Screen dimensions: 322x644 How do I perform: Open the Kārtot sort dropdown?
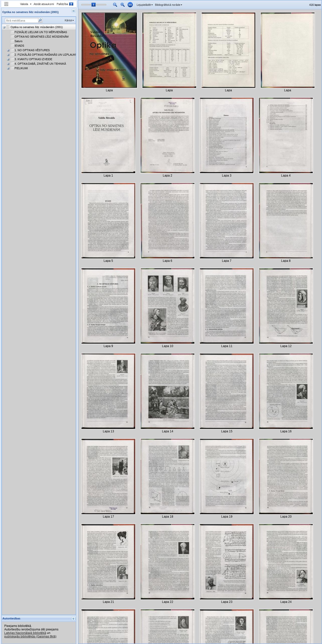click(69, 20)
